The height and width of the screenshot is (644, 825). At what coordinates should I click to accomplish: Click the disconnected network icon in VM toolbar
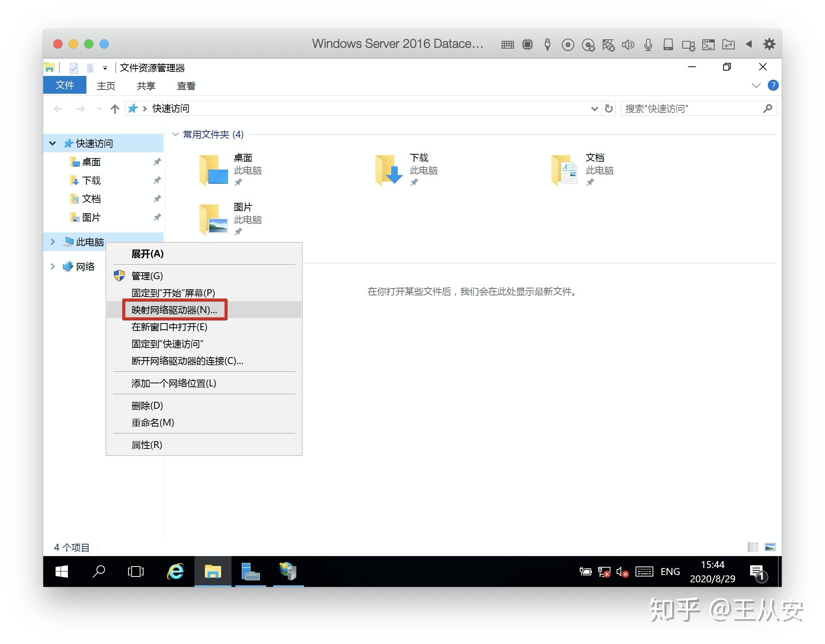click(x=609, y=44)
